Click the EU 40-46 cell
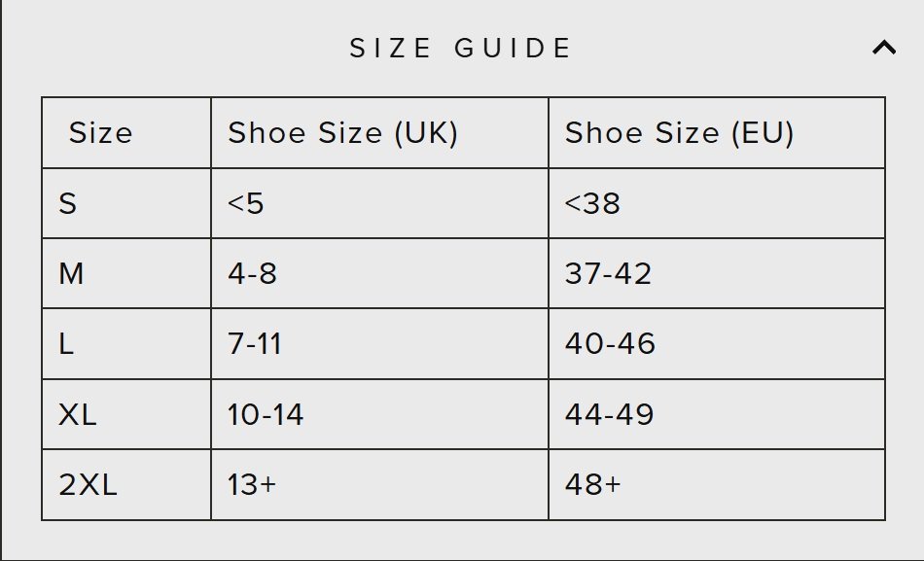Viewport: 924px width, 561px height. (610, 343)
